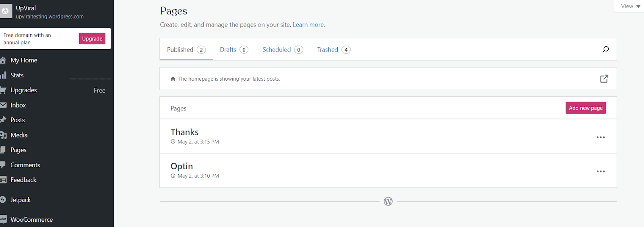The height and width of the screenshot is (227, 644).
Task: Click the Jetpack icon in sidebar
Action: pos(3,200)
